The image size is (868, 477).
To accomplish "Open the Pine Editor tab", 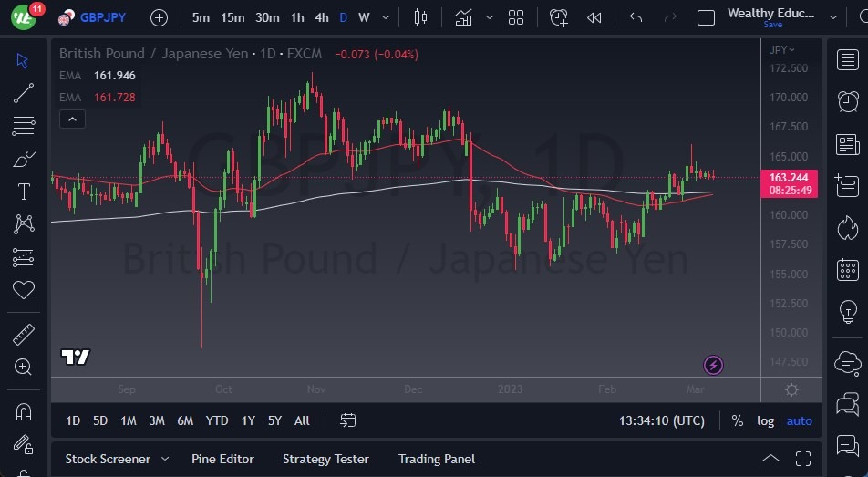I will tap(222, 460).
